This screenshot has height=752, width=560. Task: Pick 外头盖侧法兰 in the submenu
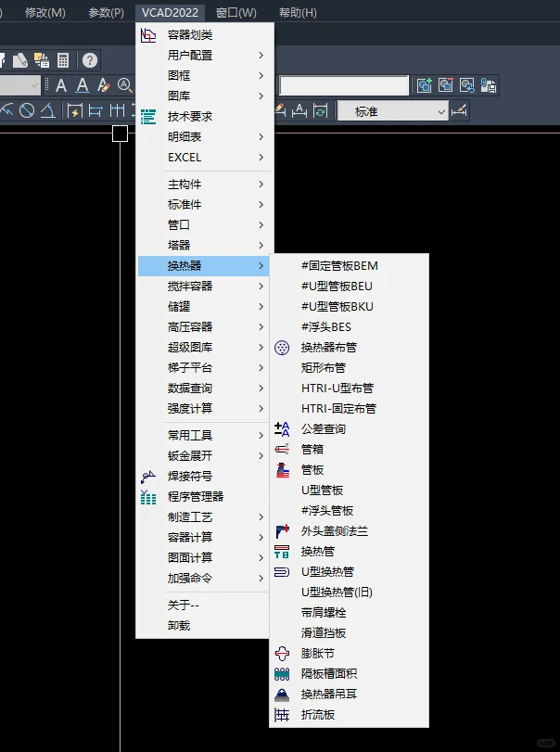pyautogui.click(x=349, y=531)
